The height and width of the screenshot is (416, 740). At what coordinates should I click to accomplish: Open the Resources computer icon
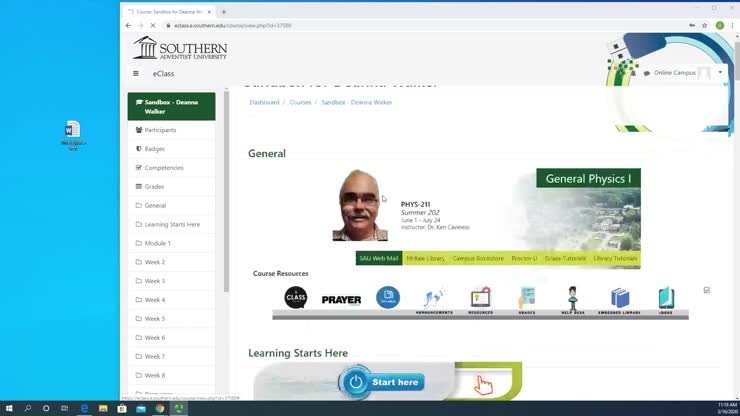(480, 300)
